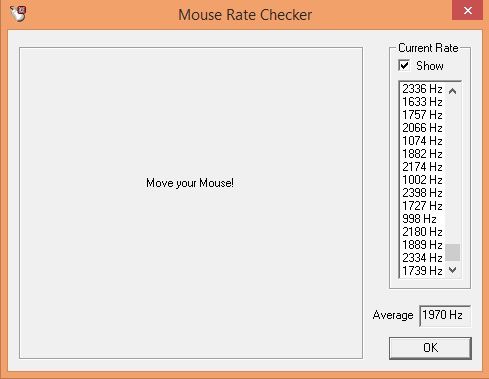The image size is (489, 379).
Task: Select the 1757 Hz list entry
Action: click(422, 115)
